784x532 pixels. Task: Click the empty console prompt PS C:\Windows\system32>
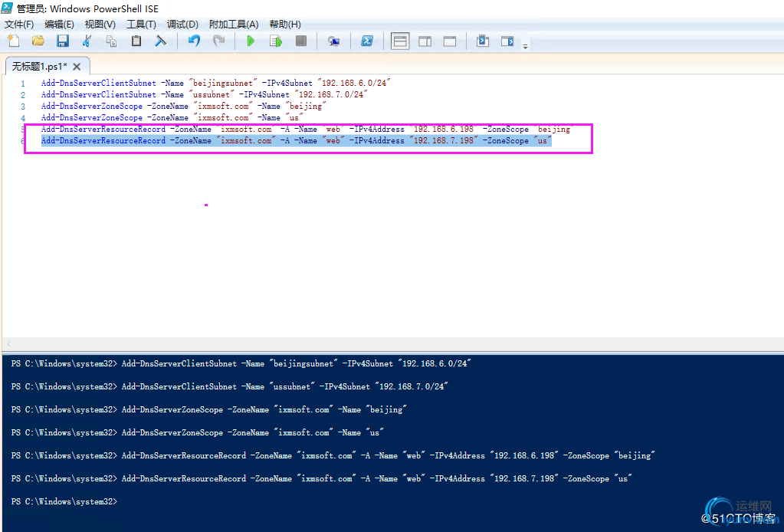click(x=64, y=501)
